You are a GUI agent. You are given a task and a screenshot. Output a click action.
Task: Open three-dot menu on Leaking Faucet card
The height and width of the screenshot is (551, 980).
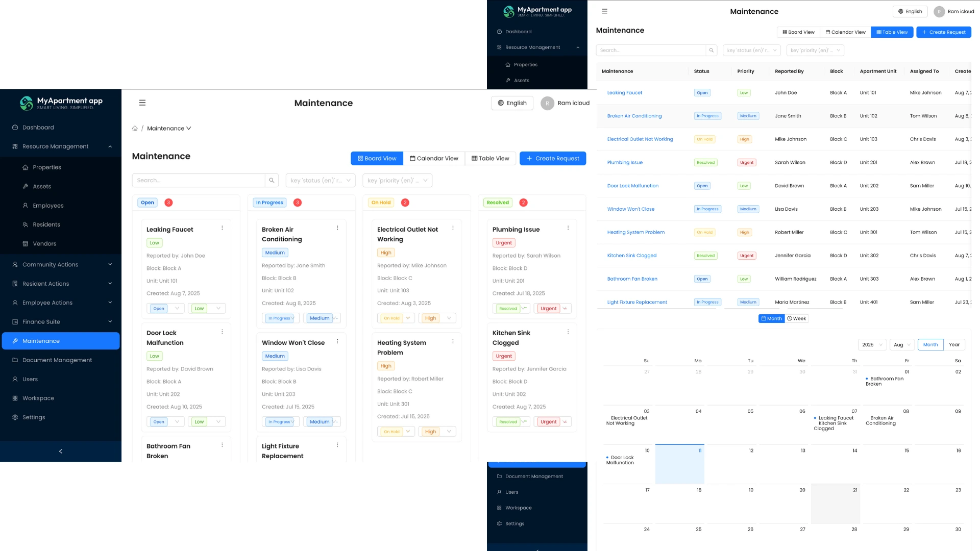222,228
